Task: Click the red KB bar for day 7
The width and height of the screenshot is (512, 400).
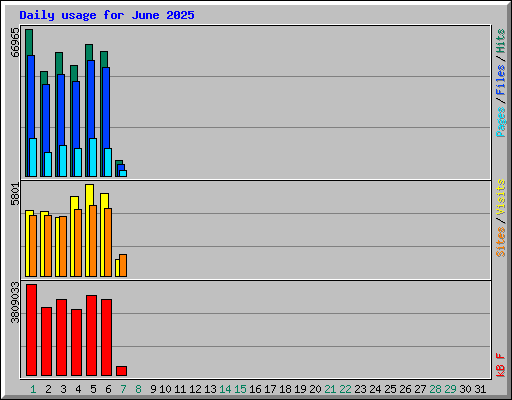Action: click(121, 371)
